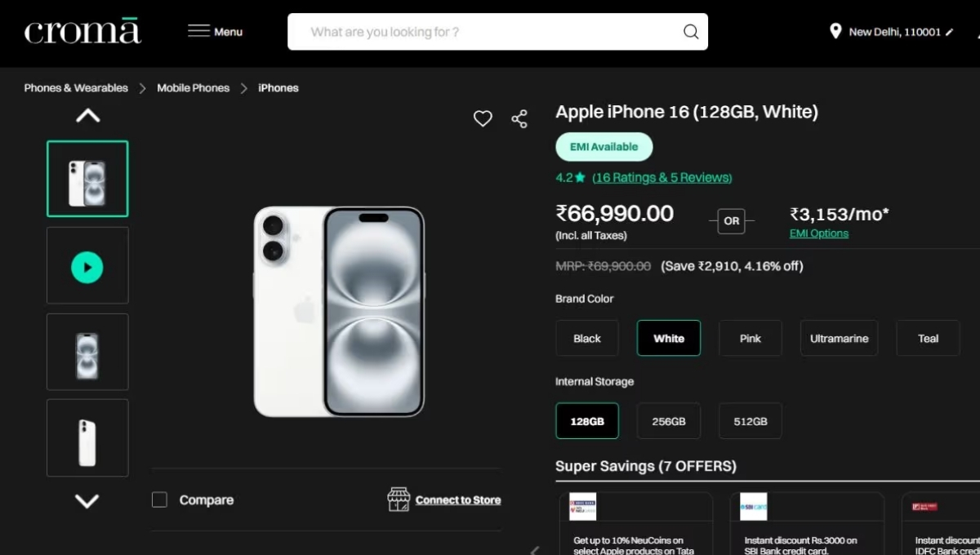The image size is (980, 555).
Task: Open the iPhones breadcrumb category
Action: click(x=278, y=87)
